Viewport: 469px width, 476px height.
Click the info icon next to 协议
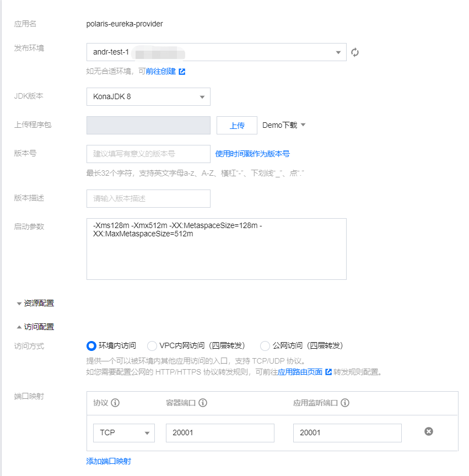pos(115,403)
